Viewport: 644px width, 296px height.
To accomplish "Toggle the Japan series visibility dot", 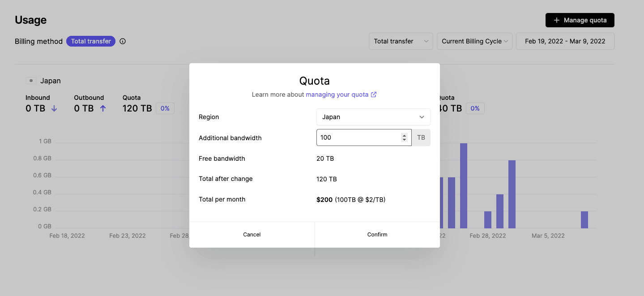I will pos(30,80).
